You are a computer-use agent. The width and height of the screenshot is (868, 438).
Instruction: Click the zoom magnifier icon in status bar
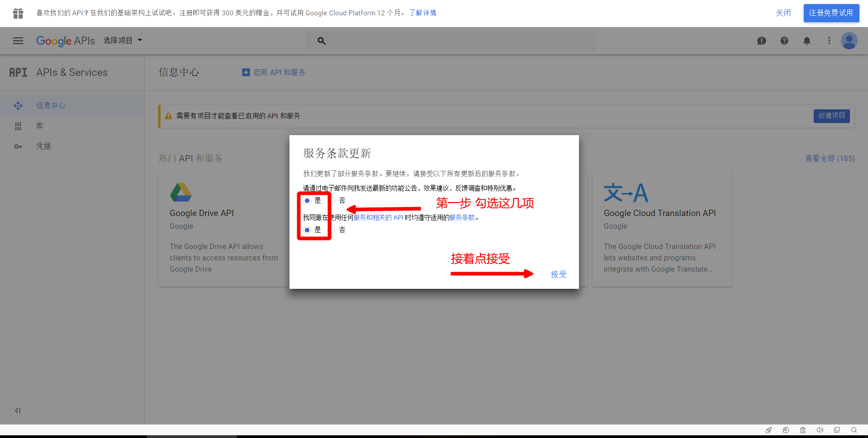[854, 430]
